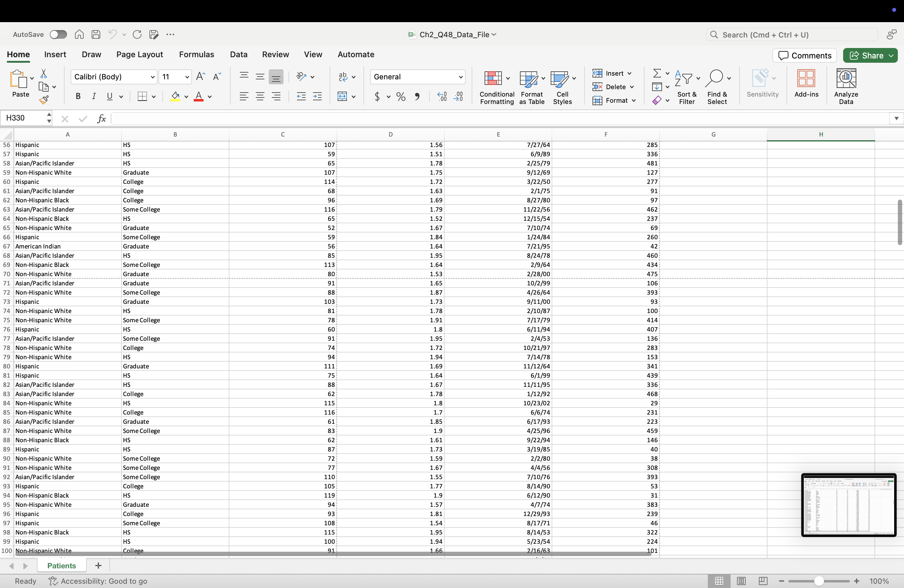Click Increase Decimal icon
904x588 pixels.
click(x=442, y=97)
